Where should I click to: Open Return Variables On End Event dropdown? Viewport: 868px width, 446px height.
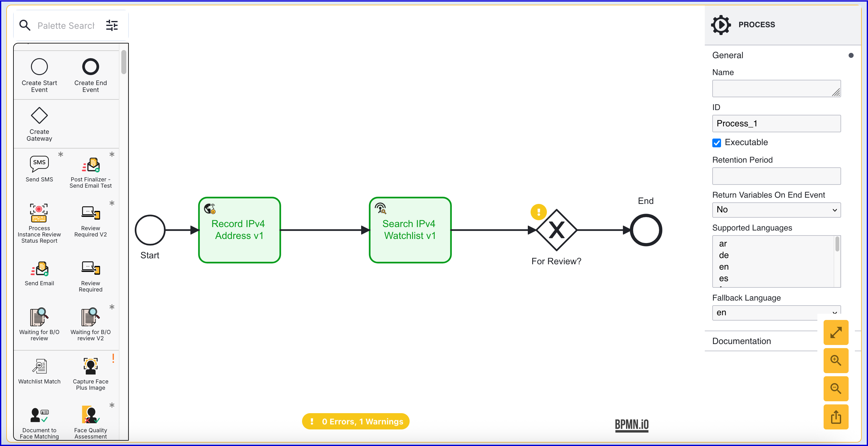(776, 210)
